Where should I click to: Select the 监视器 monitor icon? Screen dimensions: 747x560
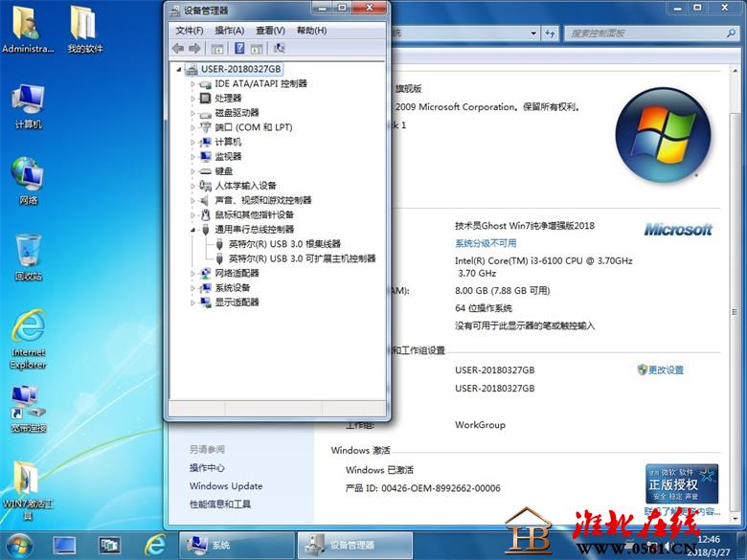[205, 157]
